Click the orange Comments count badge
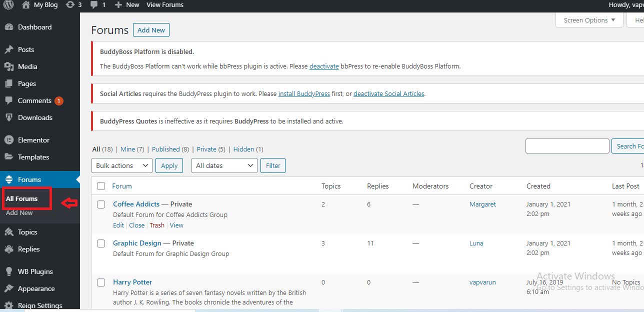This screenshot has width=644, height=312. (x=59, y=100)
